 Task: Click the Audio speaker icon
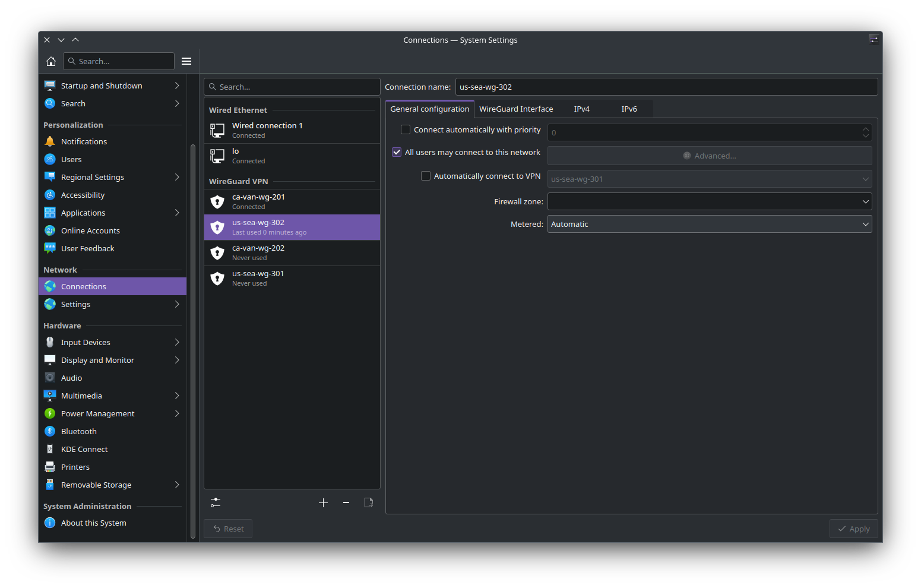point(50,378)
